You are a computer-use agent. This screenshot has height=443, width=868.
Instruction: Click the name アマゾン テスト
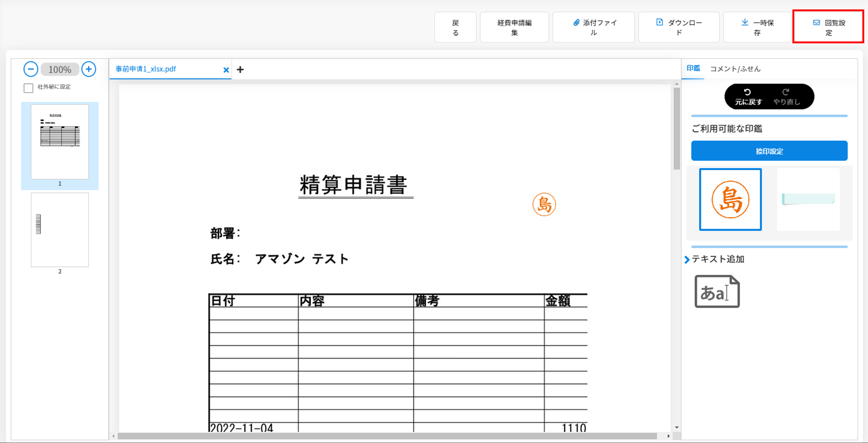point(301,259)
